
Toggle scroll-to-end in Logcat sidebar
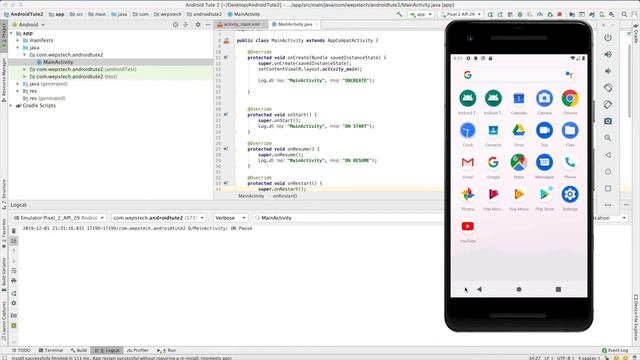coord(14,241)
